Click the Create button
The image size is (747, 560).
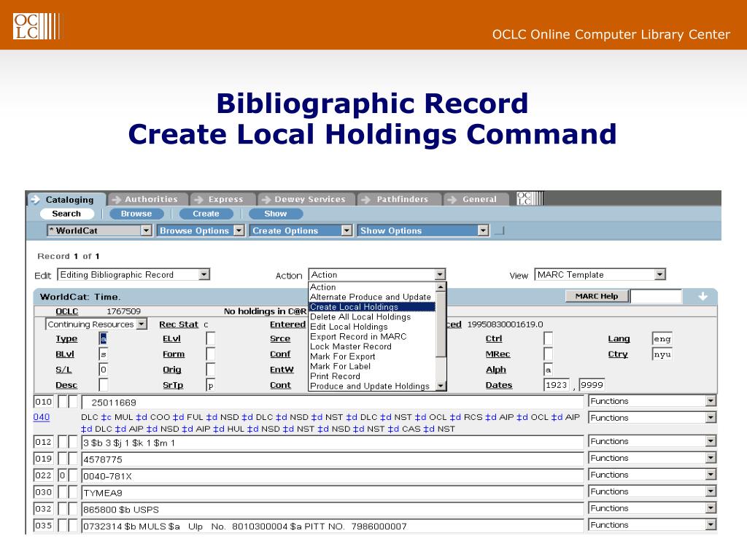coord(206,214)
